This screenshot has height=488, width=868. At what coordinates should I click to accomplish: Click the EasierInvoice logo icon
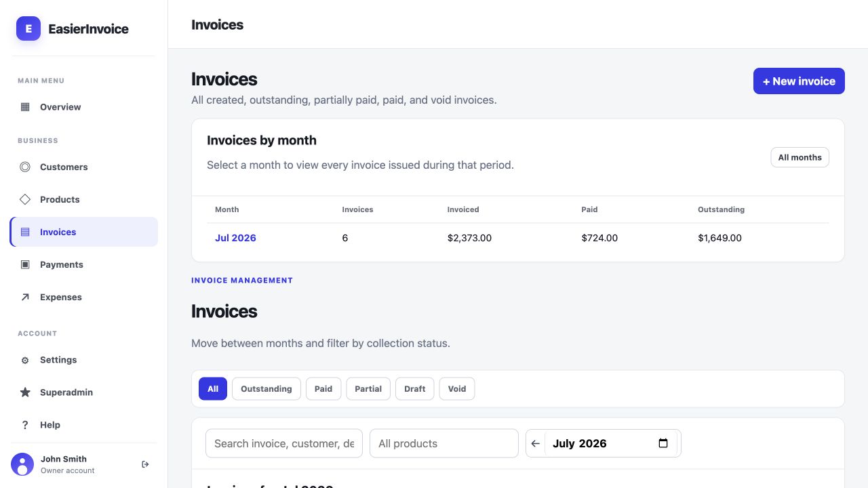[x=28, y=28]
